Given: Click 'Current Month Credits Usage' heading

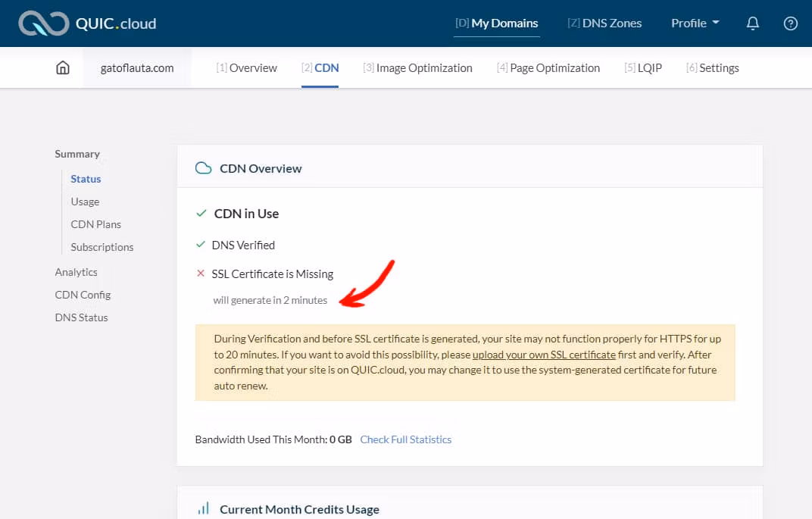Looking at the screenshot, I should point(299,509).
